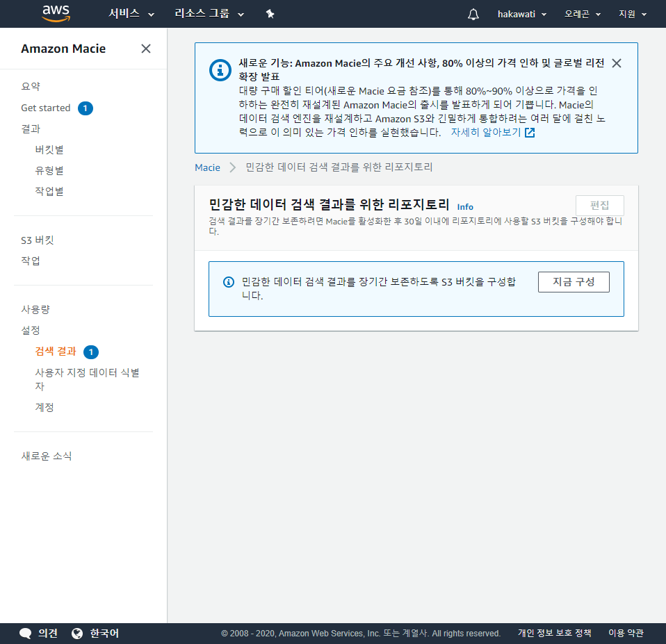This screenshot has height=644, width=666.
Task: Open 작업 jobs page
Action: coord(31,261)
